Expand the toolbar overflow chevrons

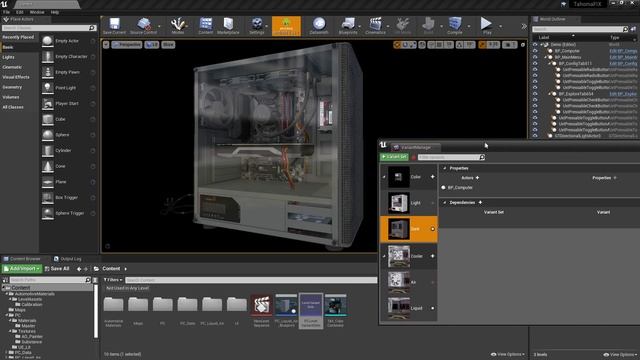[x=524, y=27]
